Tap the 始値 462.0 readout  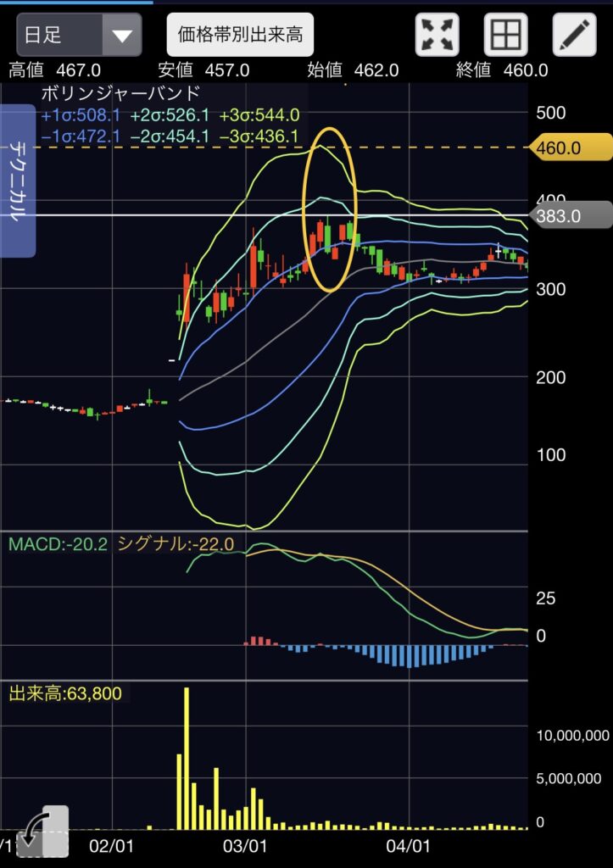click(353, 70)
